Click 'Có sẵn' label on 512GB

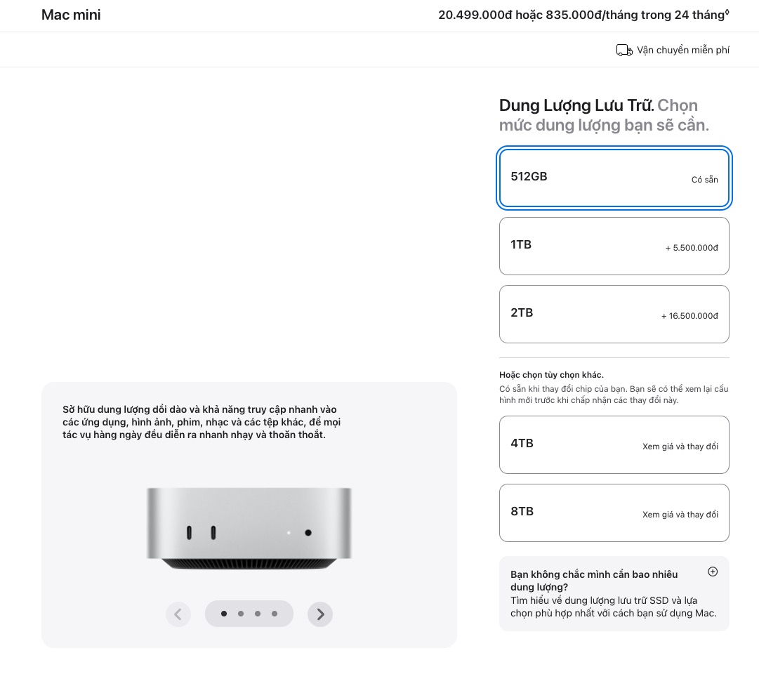tap(704, 180)
